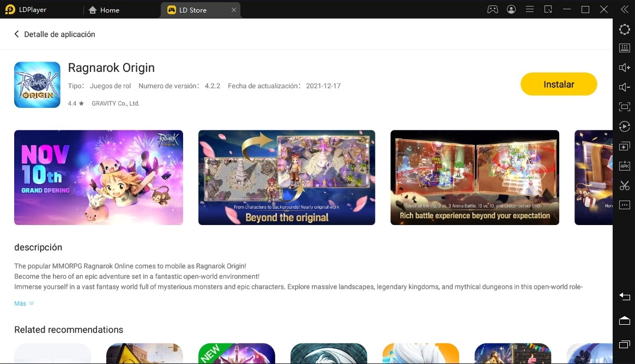The image size is (635, 364).
Task: Open the gamepad controller settings
Action: 493,9
